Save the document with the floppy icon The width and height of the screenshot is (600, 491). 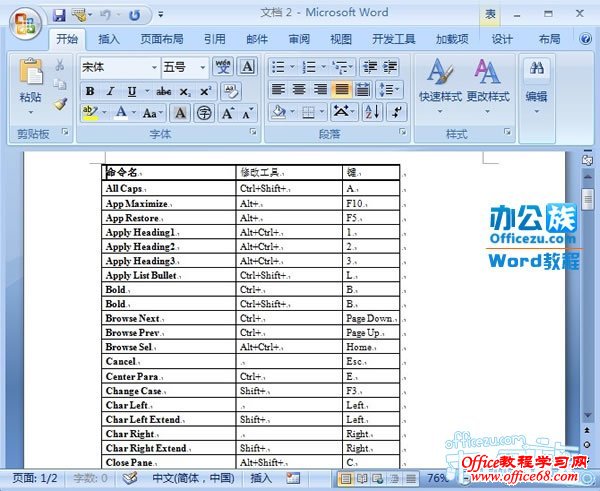59,15
